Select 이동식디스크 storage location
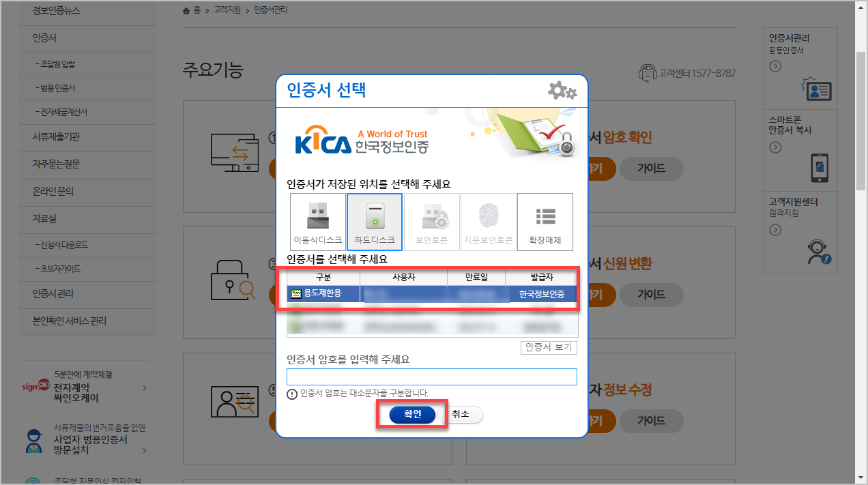Screen dimensions: 868x485 [318, 222]
